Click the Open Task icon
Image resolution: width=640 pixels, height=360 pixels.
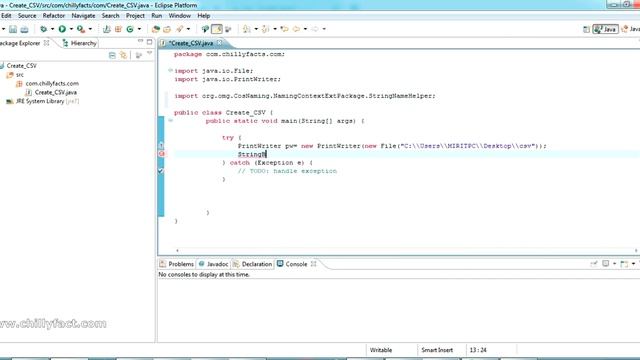(167, 29)
